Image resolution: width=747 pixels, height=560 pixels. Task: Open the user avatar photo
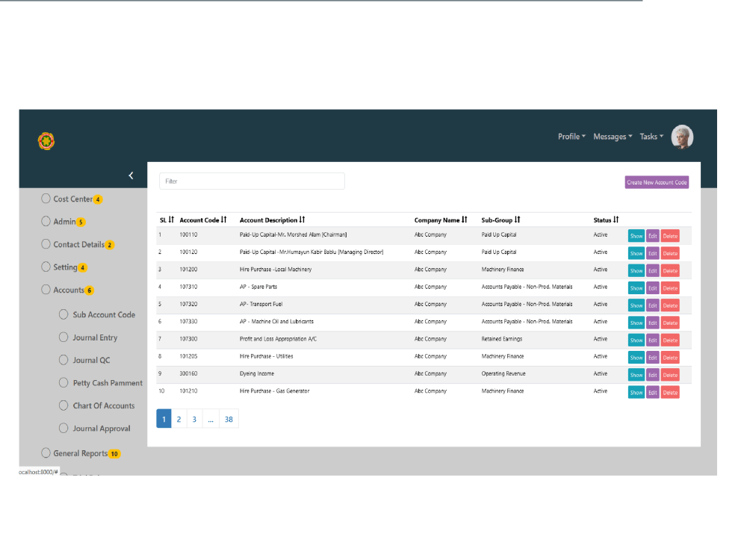pyautogui.click(x=682, y=137)
